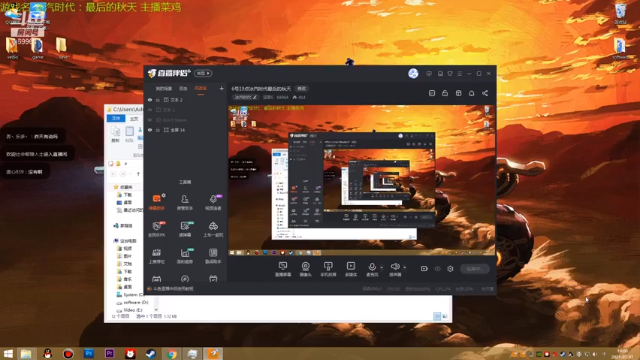Switch to the first scene tab
640x360 pixels.
click(x=164, y=89)
